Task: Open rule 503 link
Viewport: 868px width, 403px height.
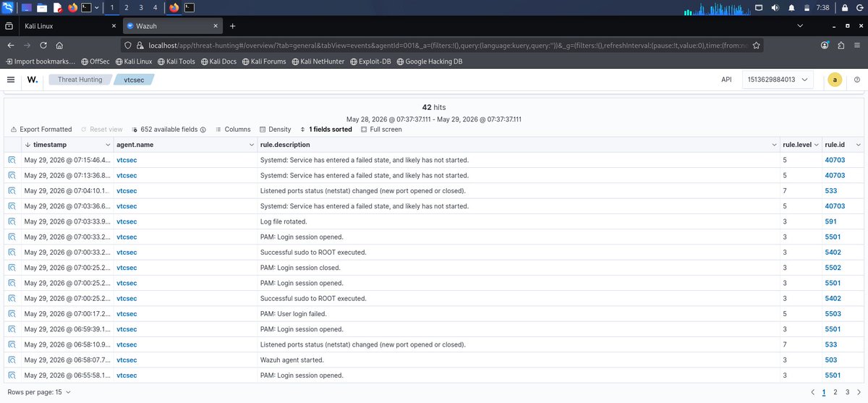Action: [x=830, y=360]
